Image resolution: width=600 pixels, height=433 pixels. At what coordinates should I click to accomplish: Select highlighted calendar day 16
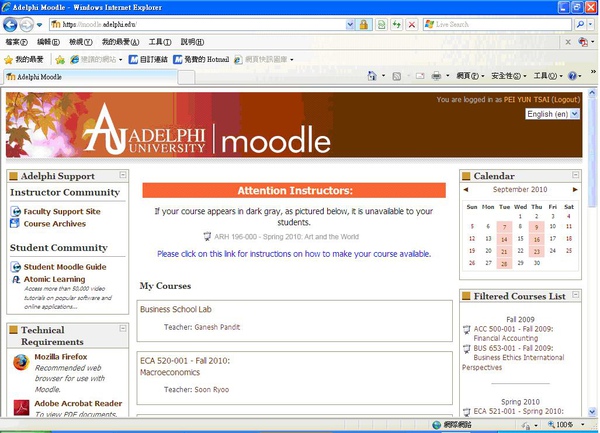[536, 239]
